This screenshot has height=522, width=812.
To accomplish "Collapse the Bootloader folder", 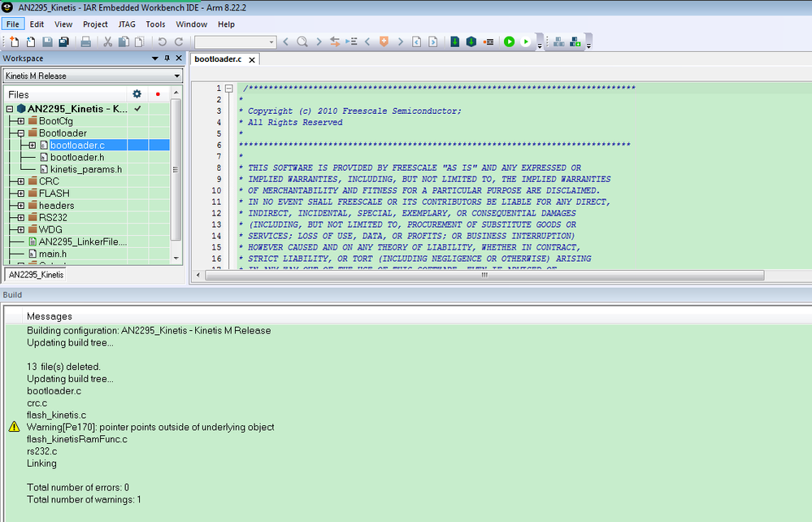I will point(20,133).
